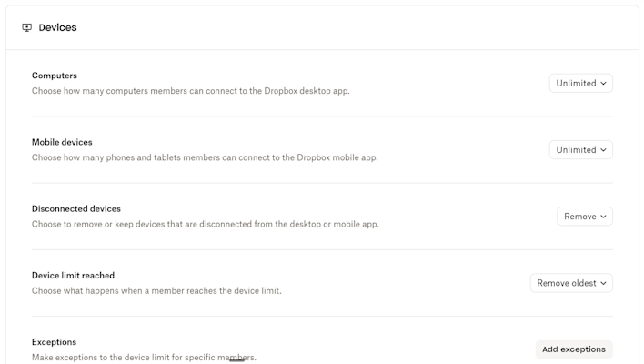Click the Device limit reached title
Screen dimensions: 644x364
click(x=73, y=275)
